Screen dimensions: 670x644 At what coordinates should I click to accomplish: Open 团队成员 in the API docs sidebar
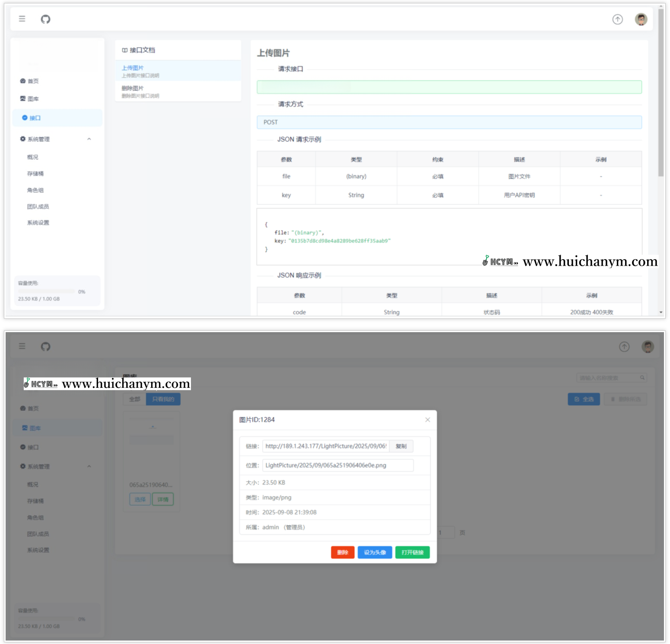38,206
